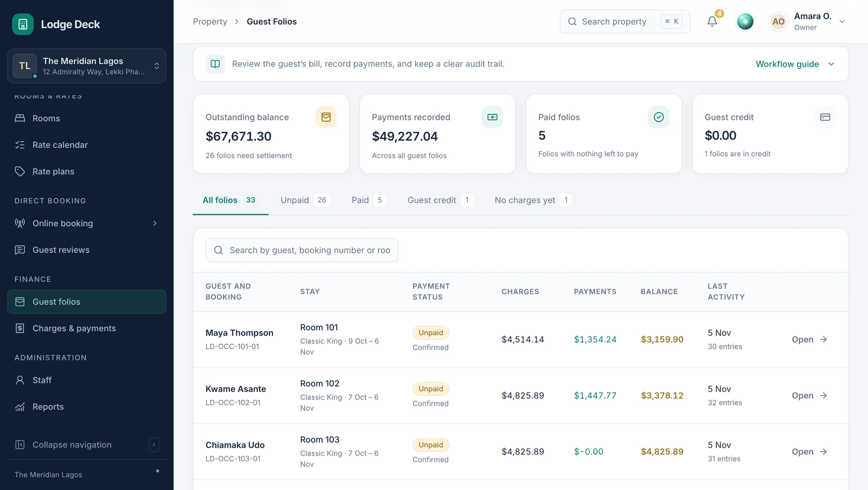The width and height of the screenshot is (868, 490).
Task: Click the TL property badge
Action: click(25, 66)
